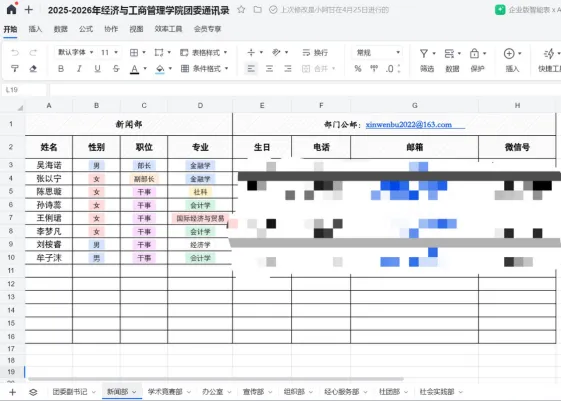Toggle strikethrough formatting
Screen dimensions: 561x401
point(116,68)
